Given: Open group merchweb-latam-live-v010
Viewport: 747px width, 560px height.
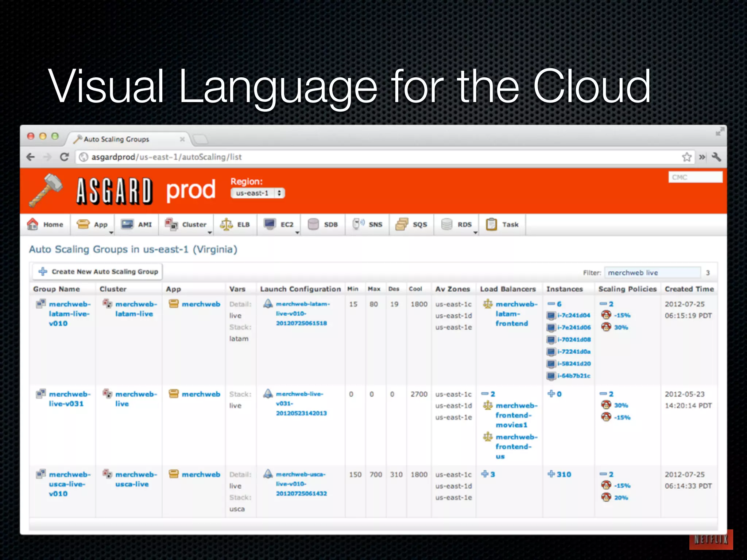Looking at the screenshot, I should point(70,314).
